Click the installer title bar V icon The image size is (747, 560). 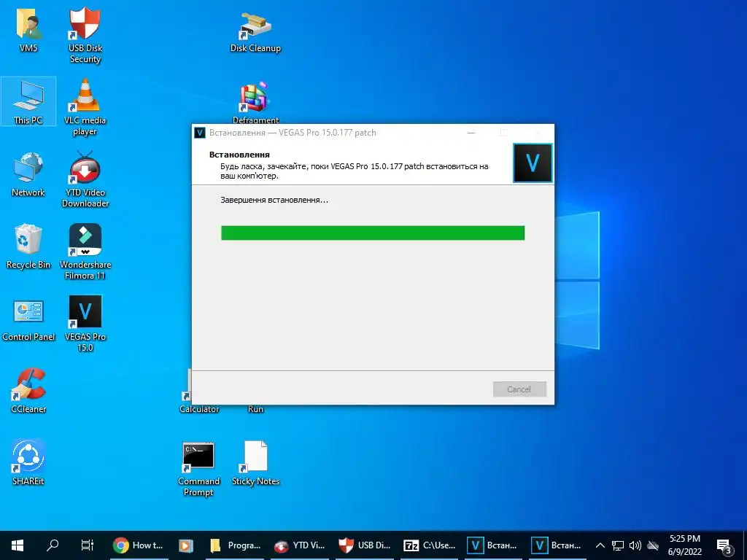point(200,133)
